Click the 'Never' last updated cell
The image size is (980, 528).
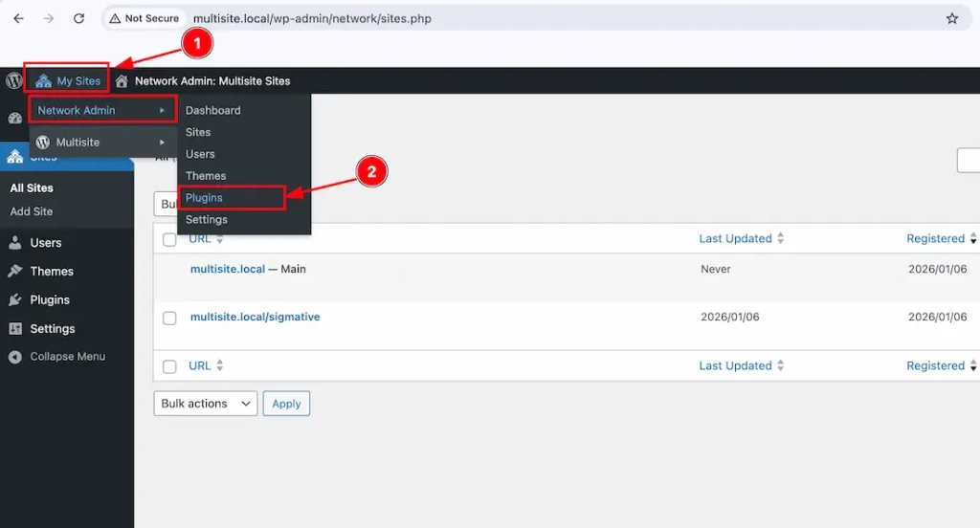click(x=716, y=270)
